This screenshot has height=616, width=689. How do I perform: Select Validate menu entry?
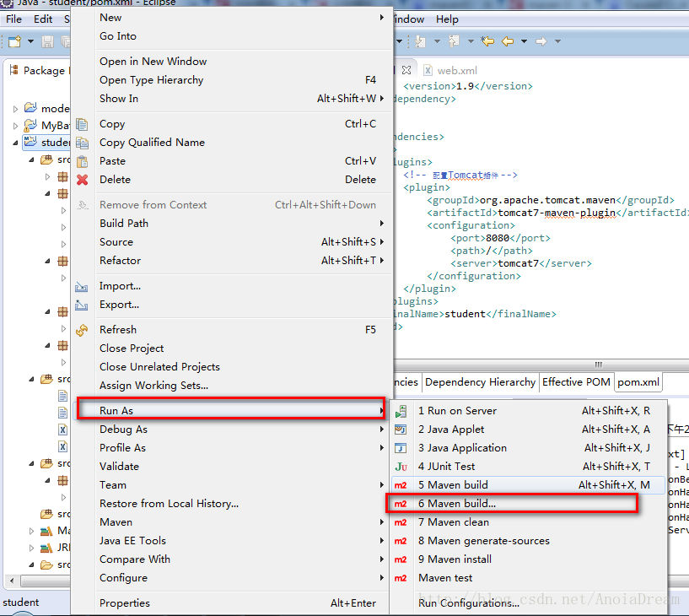tap(231, 467)
